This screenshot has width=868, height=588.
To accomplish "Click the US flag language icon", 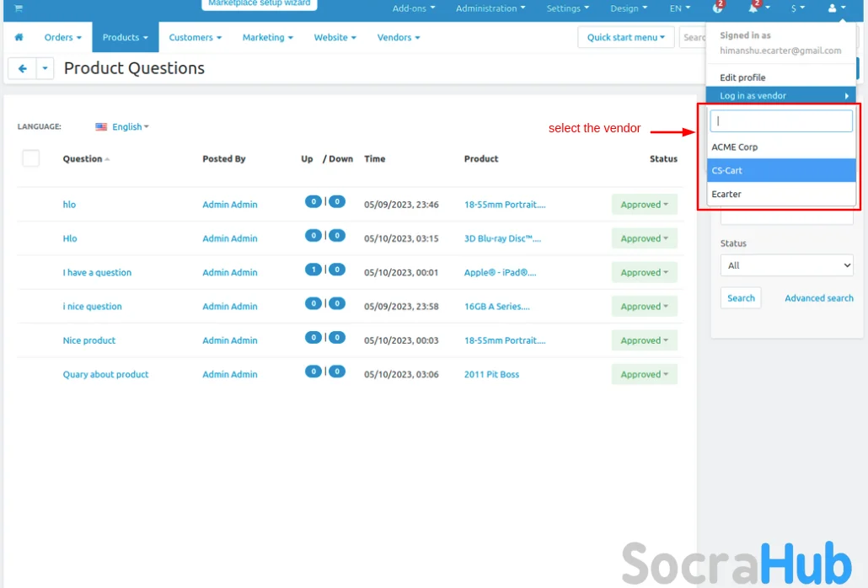I will pos(101,127).
